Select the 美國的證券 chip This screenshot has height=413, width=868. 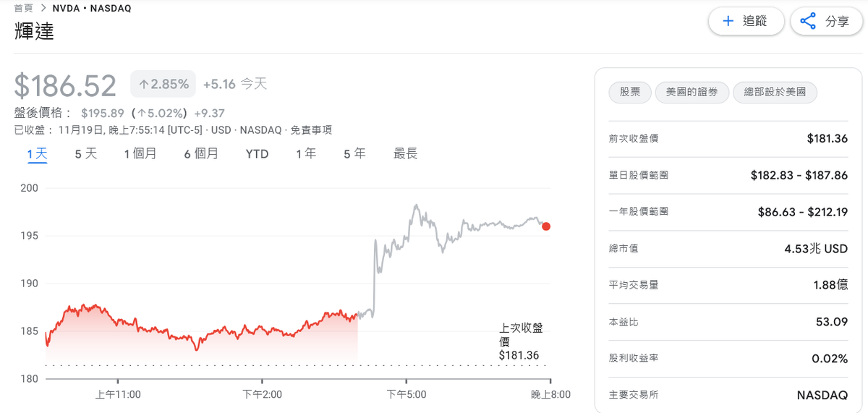click(x=692, y=92)
